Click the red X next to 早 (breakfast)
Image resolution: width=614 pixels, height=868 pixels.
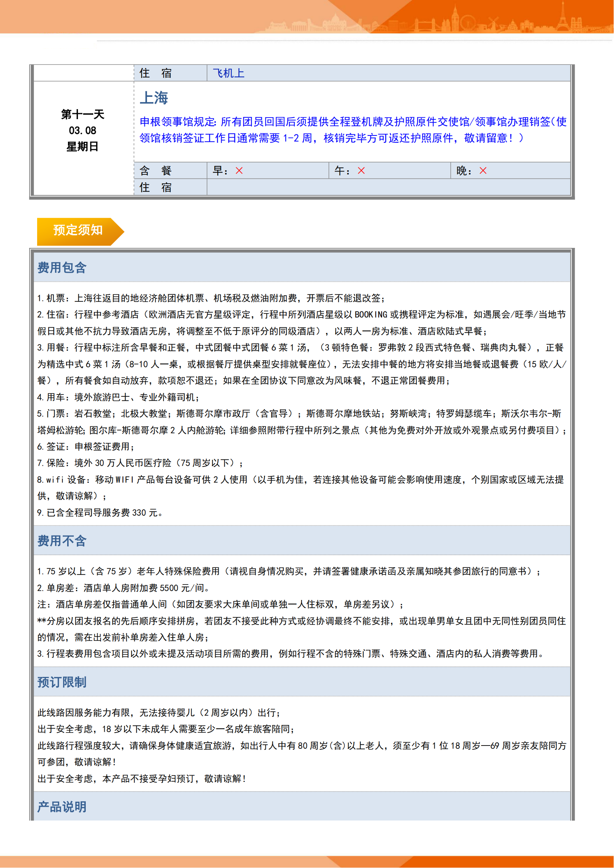239,171
